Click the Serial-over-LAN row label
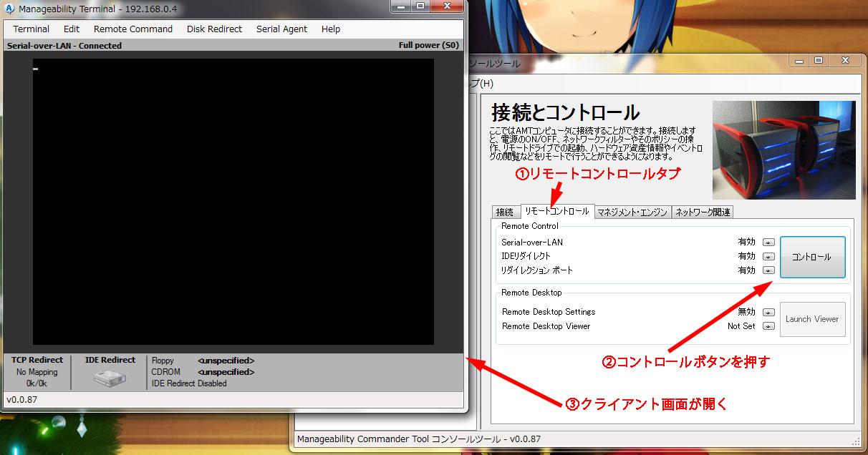Viewport: 868px width, 455px height. pos(532,243)
